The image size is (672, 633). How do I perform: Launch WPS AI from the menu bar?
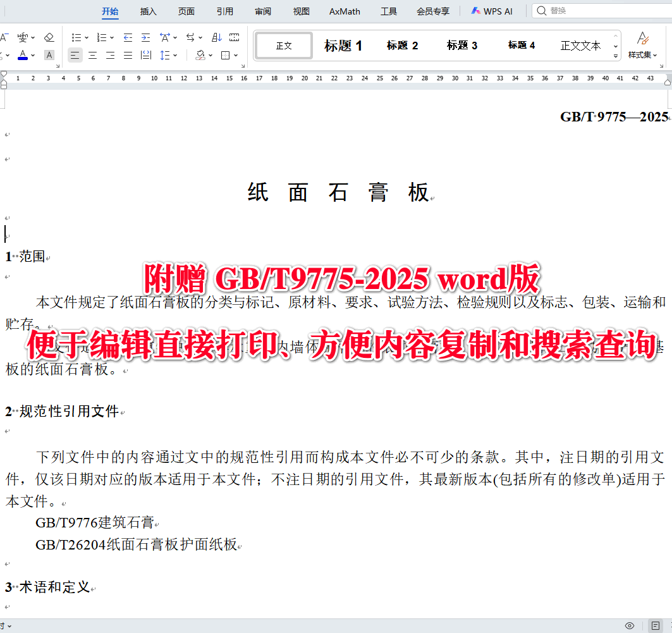point(492,11)
